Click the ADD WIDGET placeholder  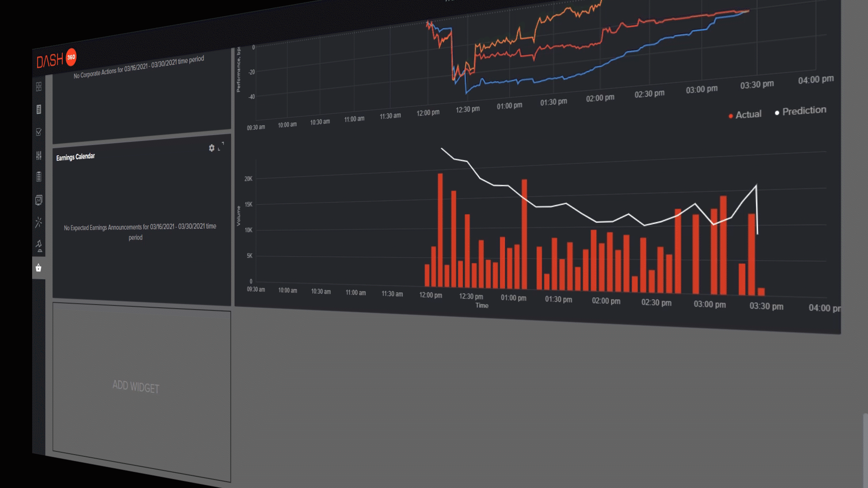[136, 387]
